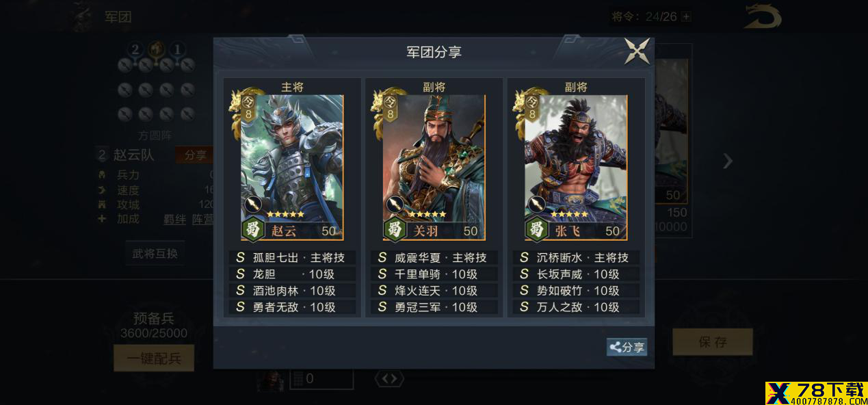The width and height of the screenshot is (868, 405).
Task: Tap the spear troop-type icon on 赵云 card
Action: pyautogui.click(x=253, y=205)
